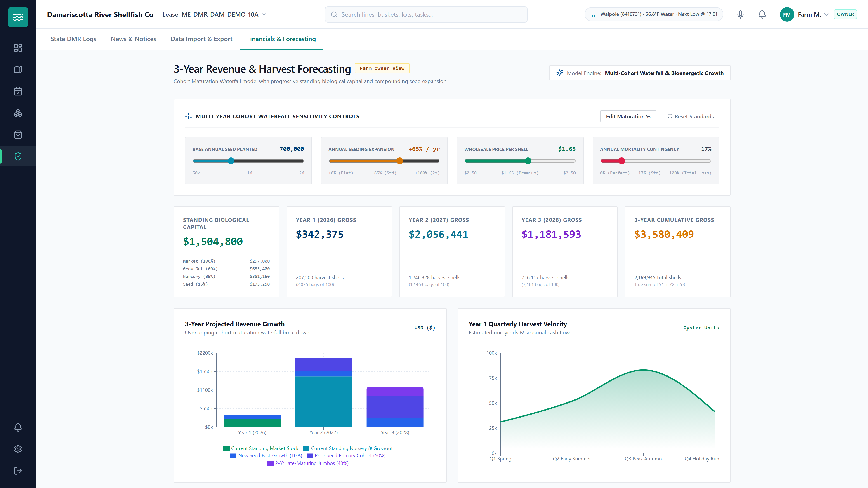Image resolution: width=868 pixels, height=488 pixels.
Task: Open the map icon in sidebar
Action: pyautogui.click(x=18, y=69)
